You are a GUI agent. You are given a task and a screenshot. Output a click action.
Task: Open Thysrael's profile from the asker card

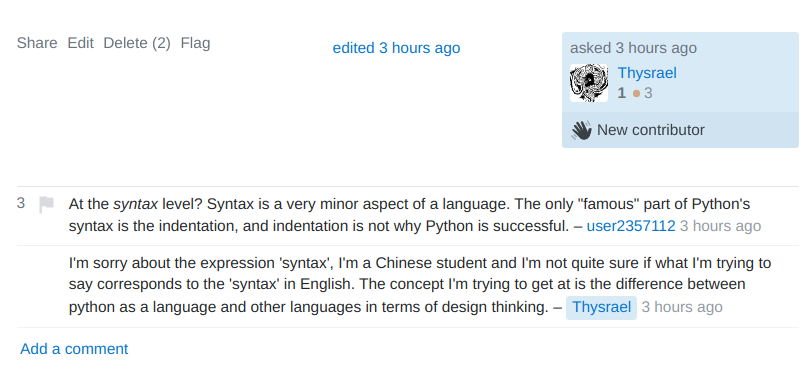647,73
